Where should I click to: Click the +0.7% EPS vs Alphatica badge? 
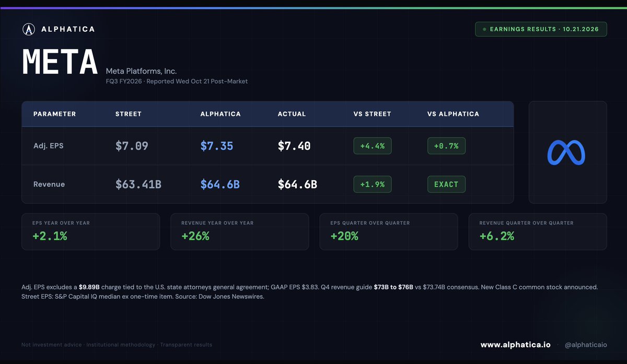point(446,146)
